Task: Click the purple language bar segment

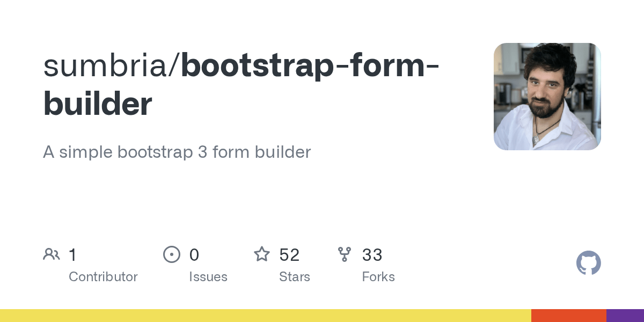Action: 625,316
